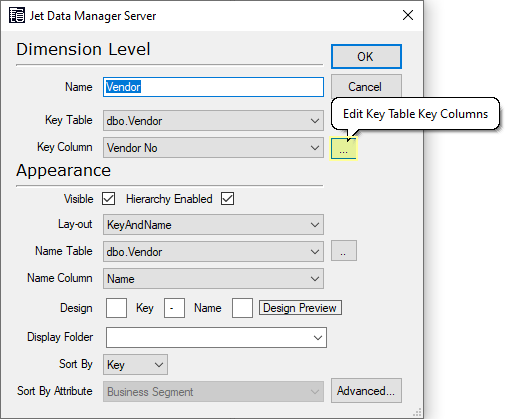The width and height of the screenshot is (509, 419).
Task: Click the Design Key separator field with dash
Action: click(174, 308)
